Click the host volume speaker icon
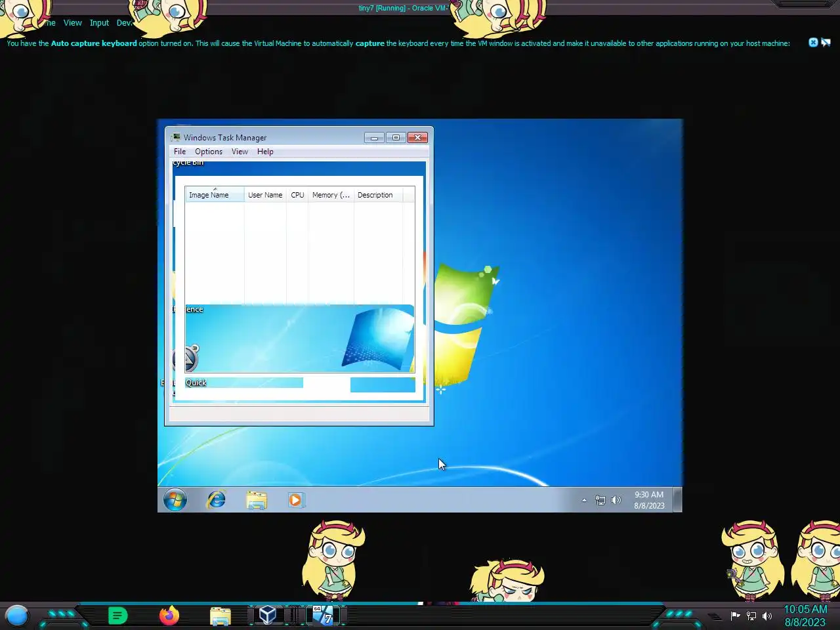 (x=767, y=616)
